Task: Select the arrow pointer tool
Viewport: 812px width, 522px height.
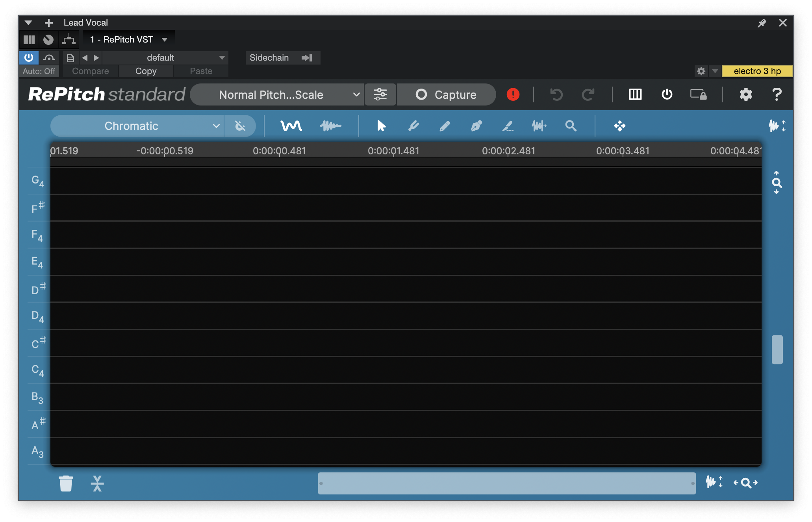Action: [381, 126]
